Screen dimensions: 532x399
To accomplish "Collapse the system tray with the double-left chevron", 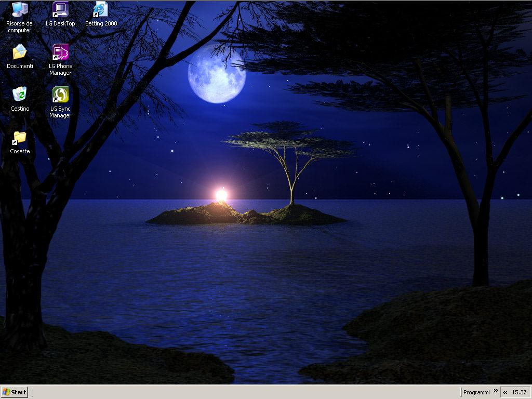I will pyautogui.click(x=504, y=392).
